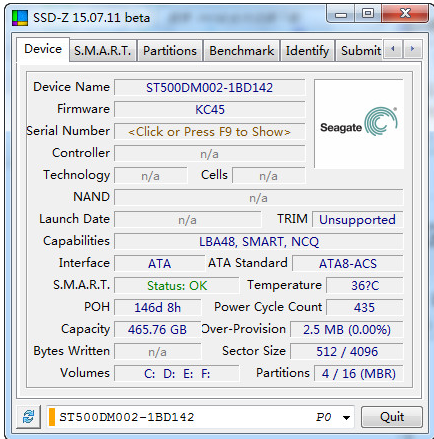The height and width of the screenshot is (439, 434).
Task: Click the SSD-Z colored app icon
Action: click(x=20, y=18)
